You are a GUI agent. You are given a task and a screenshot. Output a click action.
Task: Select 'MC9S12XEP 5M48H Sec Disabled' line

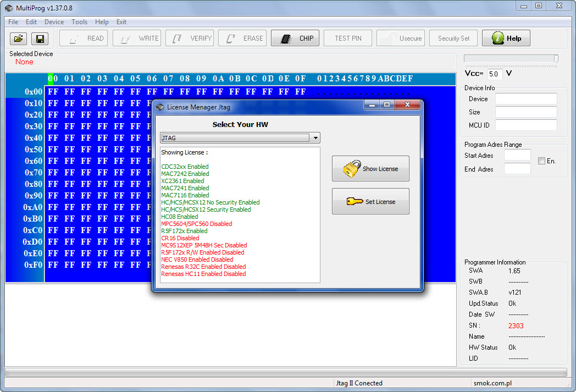pyautogui.click(x=204, y=245)
